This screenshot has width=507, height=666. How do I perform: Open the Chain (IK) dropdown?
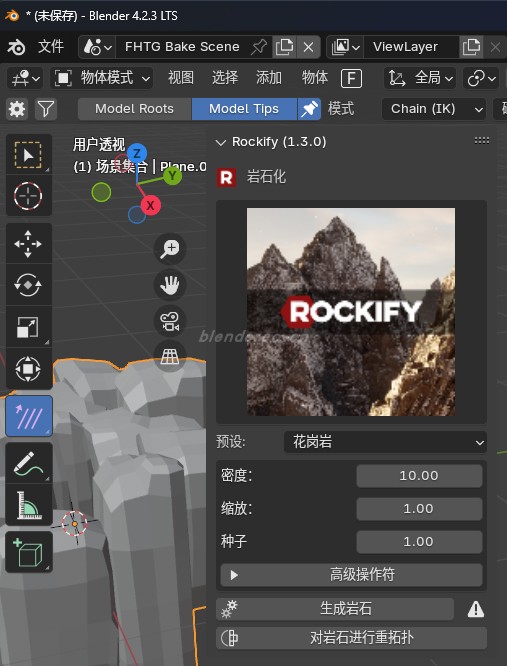point(434,109)
